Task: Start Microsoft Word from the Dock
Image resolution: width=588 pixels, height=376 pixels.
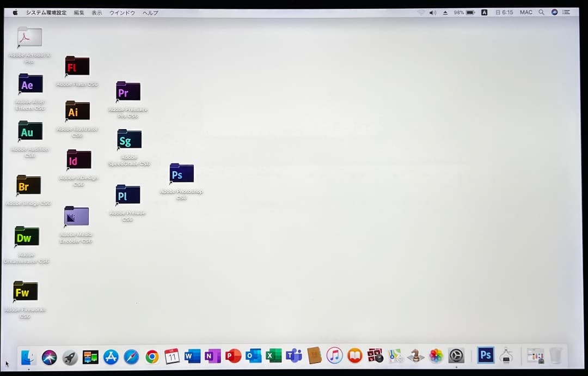Action: pyautogui.click(x=192, y=357)
